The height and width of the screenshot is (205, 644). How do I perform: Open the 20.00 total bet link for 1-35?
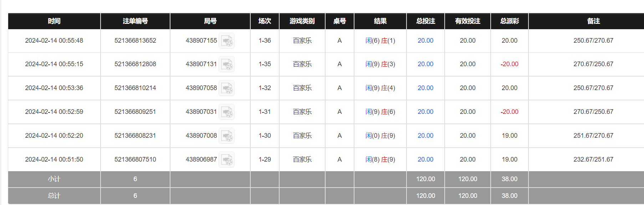(425, 64)
